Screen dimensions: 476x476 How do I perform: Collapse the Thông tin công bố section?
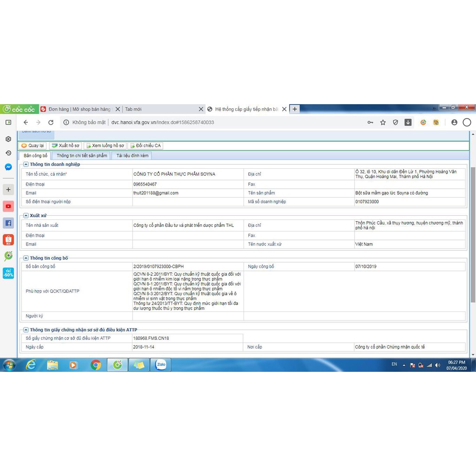pyautogui.click(x=26, y=258)
